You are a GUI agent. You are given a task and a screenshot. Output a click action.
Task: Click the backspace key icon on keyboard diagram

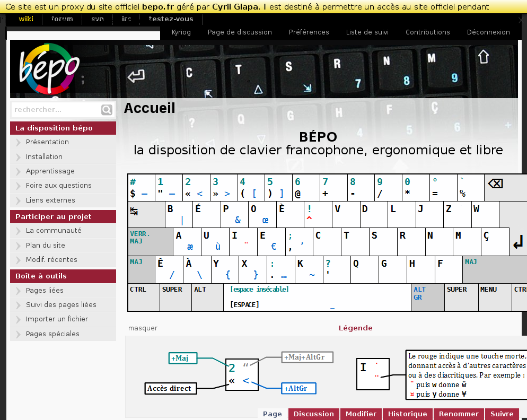[x=495, y=183]
